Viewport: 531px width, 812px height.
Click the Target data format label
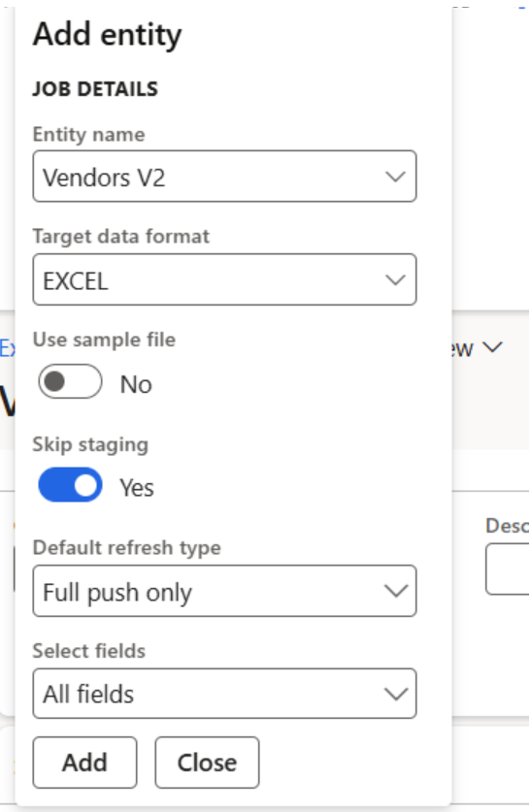(120, 236)
